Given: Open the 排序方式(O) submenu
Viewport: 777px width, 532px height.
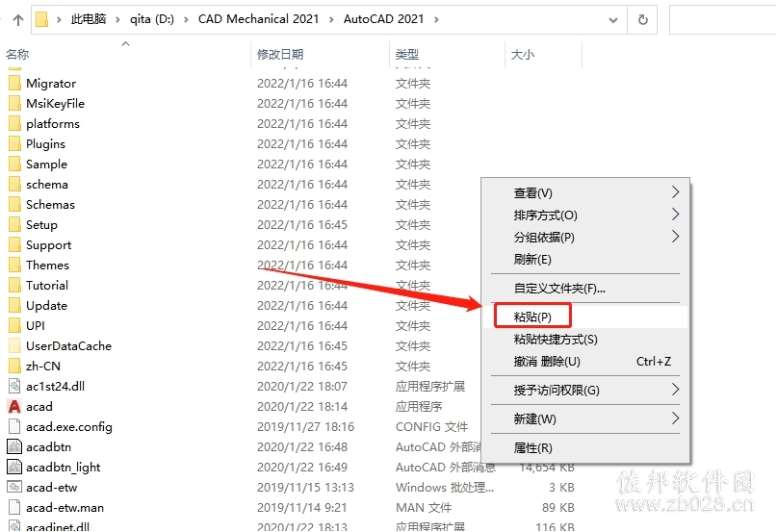Looking at the screenshot, I should coord(585,215).
